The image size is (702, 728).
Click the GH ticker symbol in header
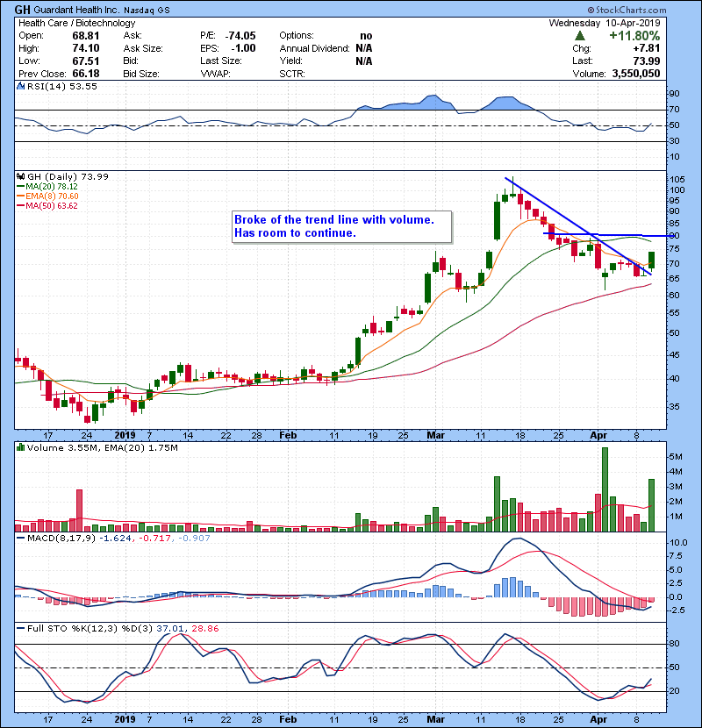click(x=24, y=10)
